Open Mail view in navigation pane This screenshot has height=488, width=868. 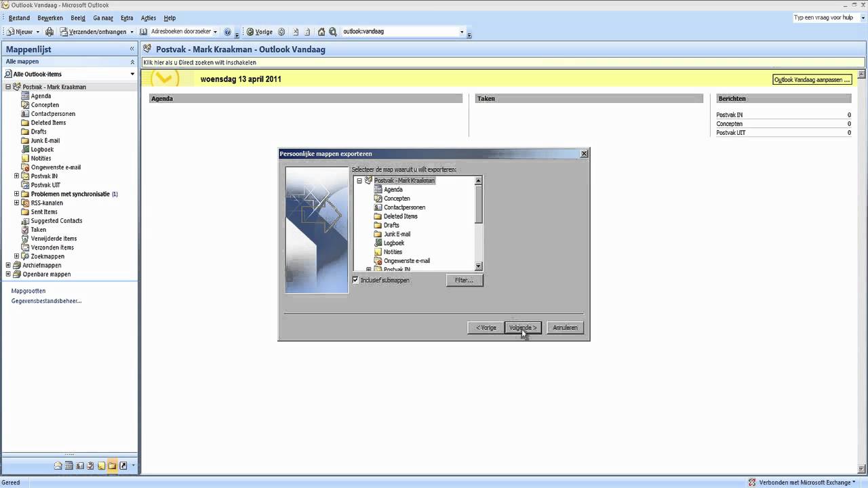pyautogui.click(x=58, y=466)
